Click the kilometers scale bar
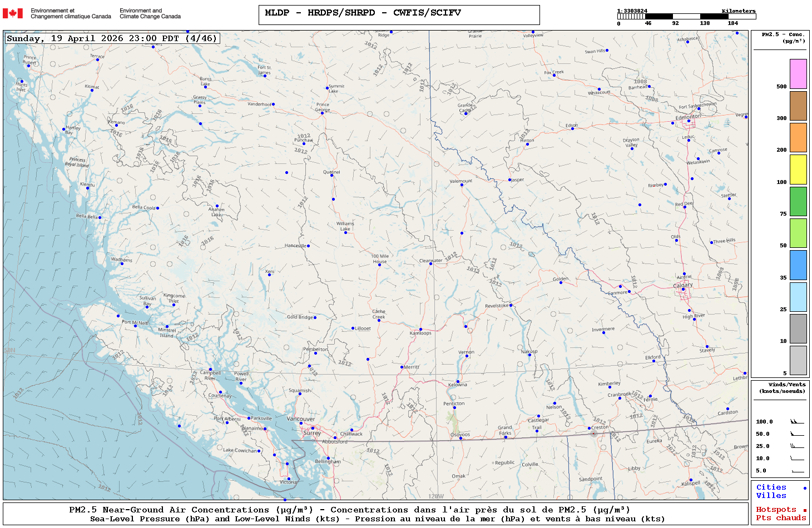 click(686, 17)
